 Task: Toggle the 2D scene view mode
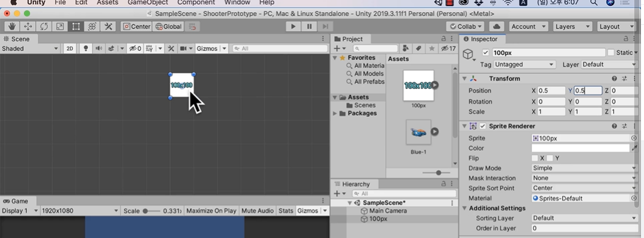tap(70, 48)
